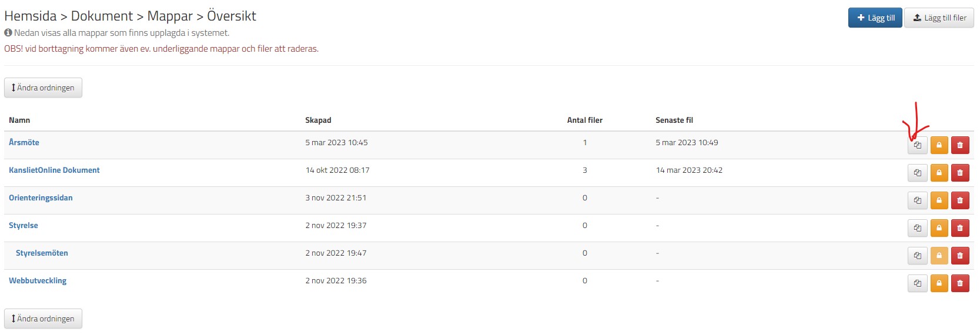Screen dimensions: 980x335
Task: Click the blue Lägg till button
Action: pos(875,18)
